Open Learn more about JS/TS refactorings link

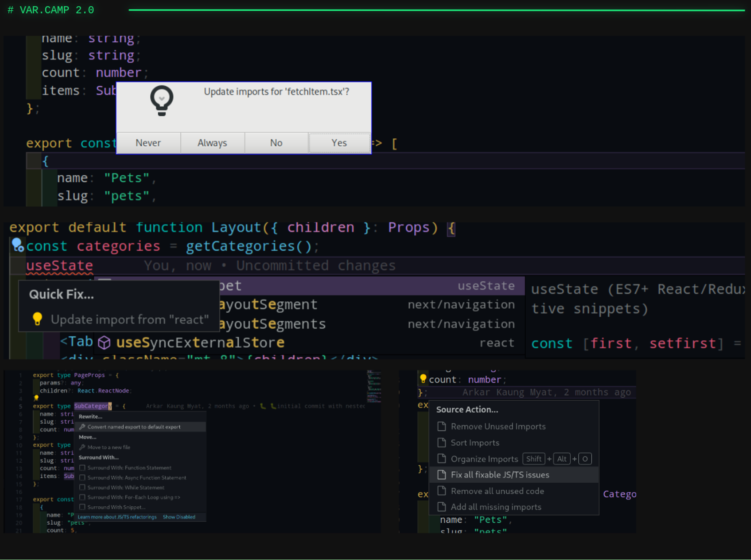pos(117,517)
